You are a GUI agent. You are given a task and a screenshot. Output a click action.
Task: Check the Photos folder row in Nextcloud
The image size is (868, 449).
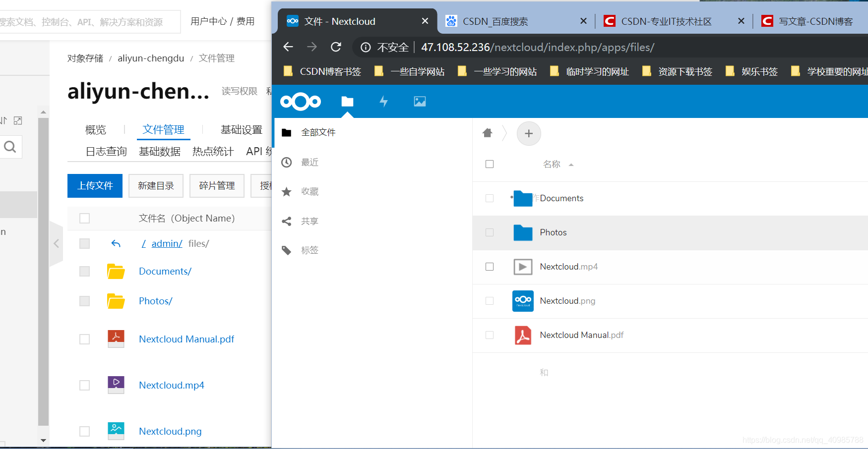[490, 232]
